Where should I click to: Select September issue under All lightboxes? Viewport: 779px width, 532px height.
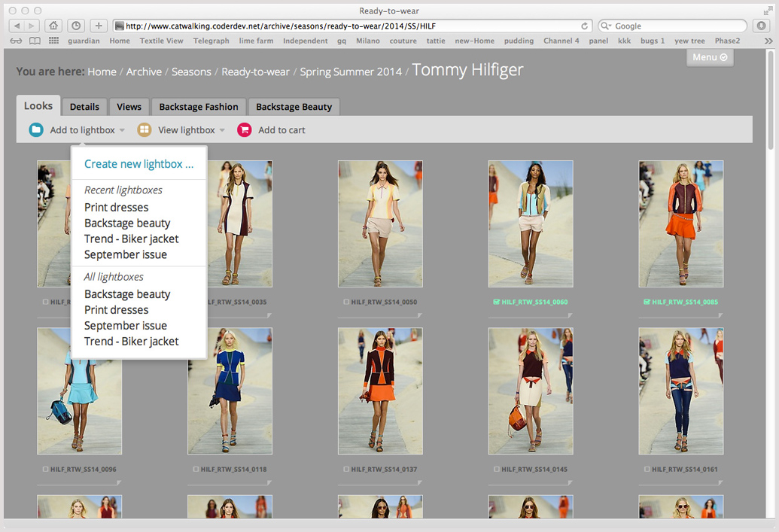(126, 326)
